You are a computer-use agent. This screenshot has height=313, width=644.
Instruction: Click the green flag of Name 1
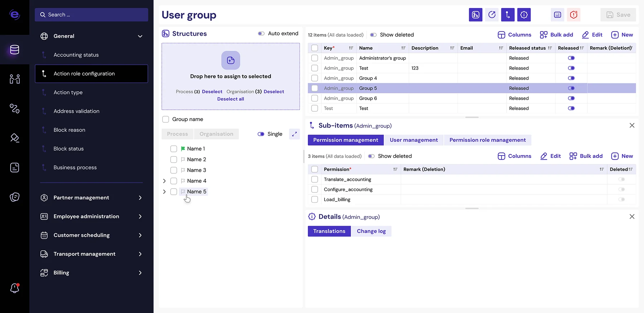[183, 149]
